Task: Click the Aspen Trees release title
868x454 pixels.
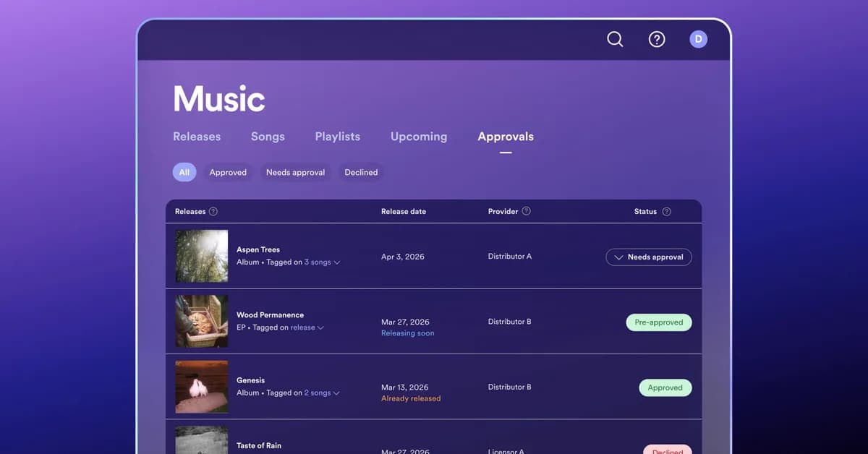Action: [x=258, y=249]
